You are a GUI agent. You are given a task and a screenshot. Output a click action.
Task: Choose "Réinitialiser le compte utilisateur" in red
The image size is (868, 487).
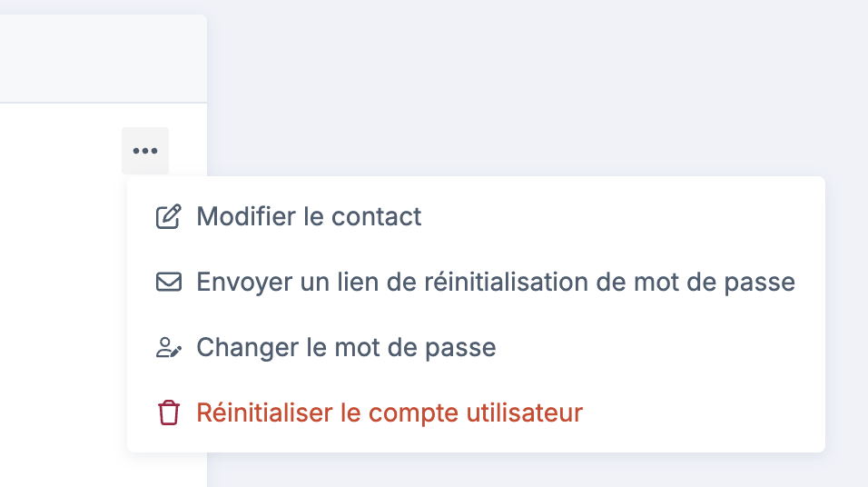coord(389,413)
